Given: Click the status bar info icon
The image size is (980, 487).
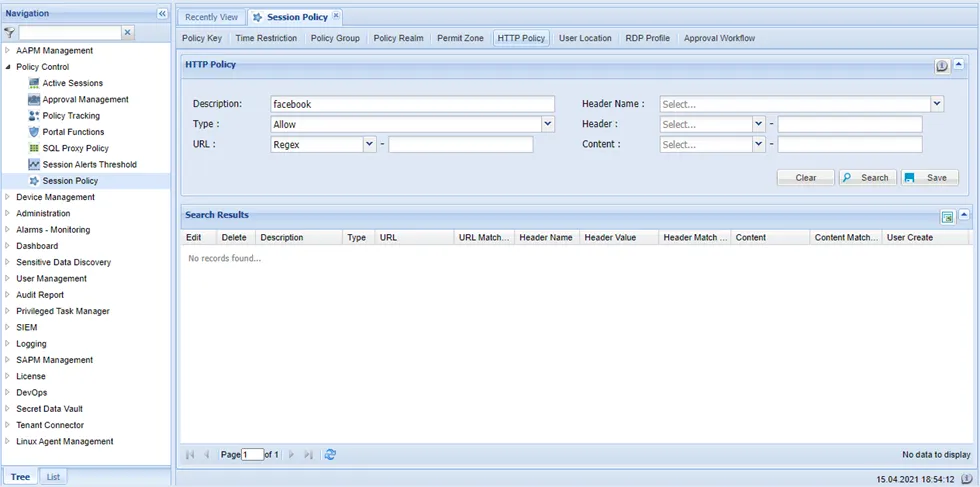Looking at the screenshot, I should click(966, 479).
